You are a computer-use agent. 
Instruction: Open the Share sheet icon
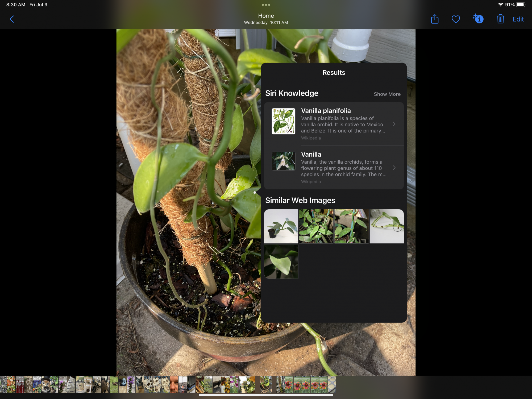tap(435, 19)
